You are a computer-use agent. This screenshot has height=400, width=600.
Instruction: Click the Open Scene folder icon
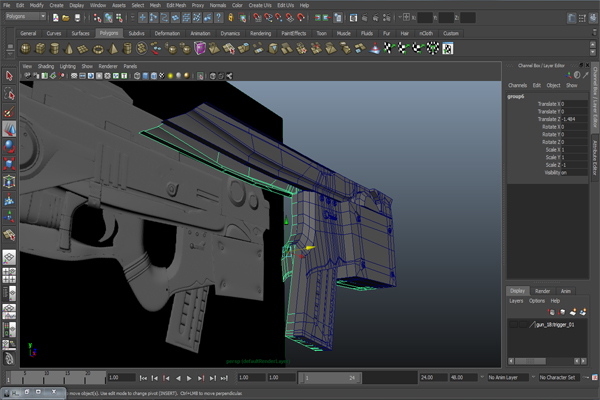click(66, 18)
